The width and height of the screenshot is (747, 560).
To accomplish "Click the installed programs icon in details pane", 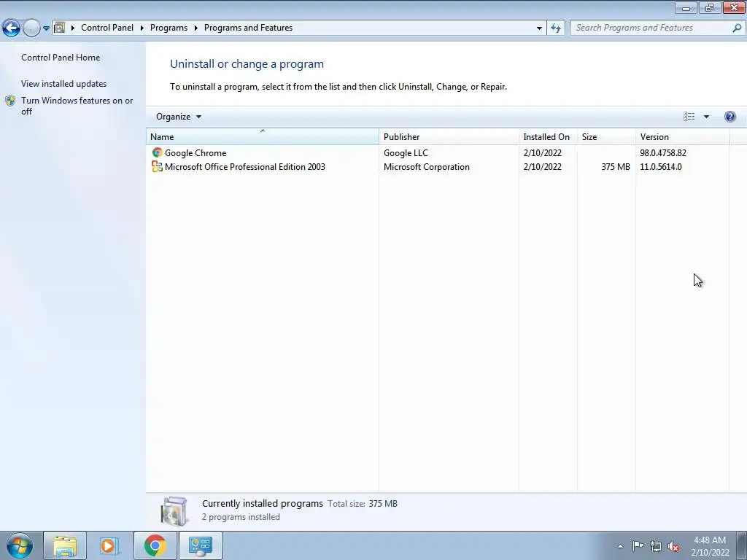I will tap(174, 511).
